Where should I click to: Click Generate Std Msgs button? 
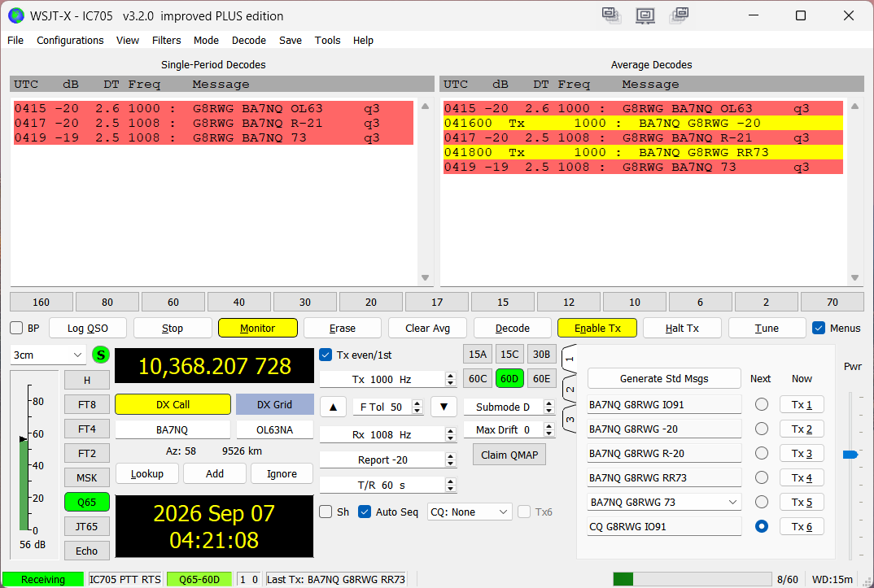click(664, 379)
